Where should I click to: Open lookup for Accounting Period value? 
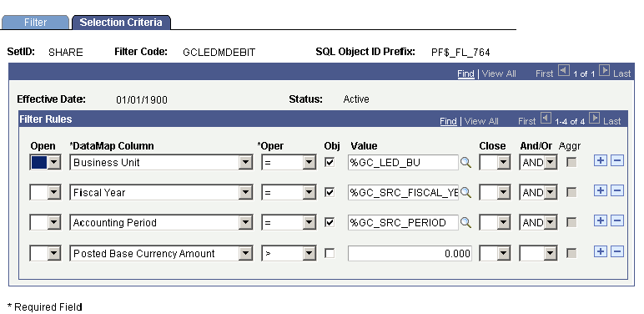tap(465, 222)
